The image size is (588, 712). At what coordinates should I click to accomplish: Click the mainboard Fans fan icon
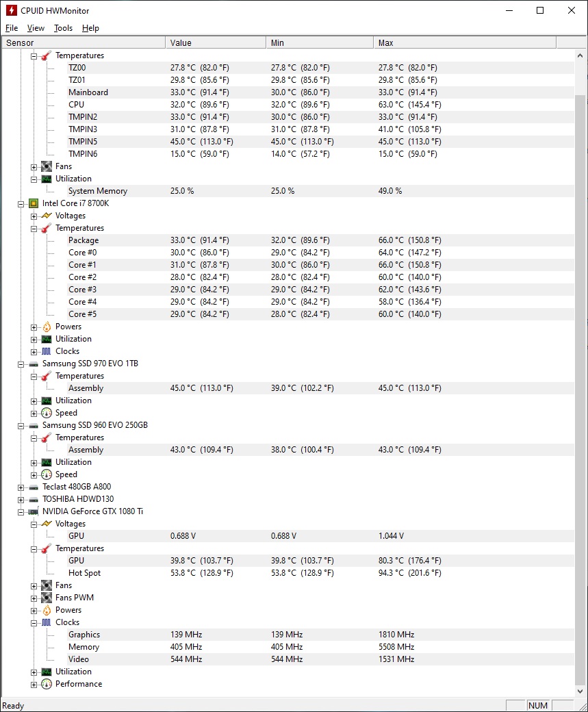(47, 166)
